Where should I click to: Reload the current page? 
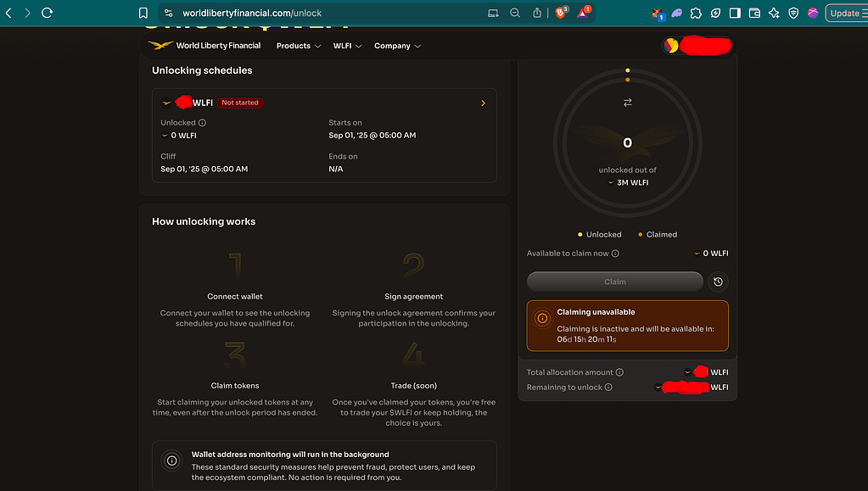pyautogui.click(x=47, y=13)
